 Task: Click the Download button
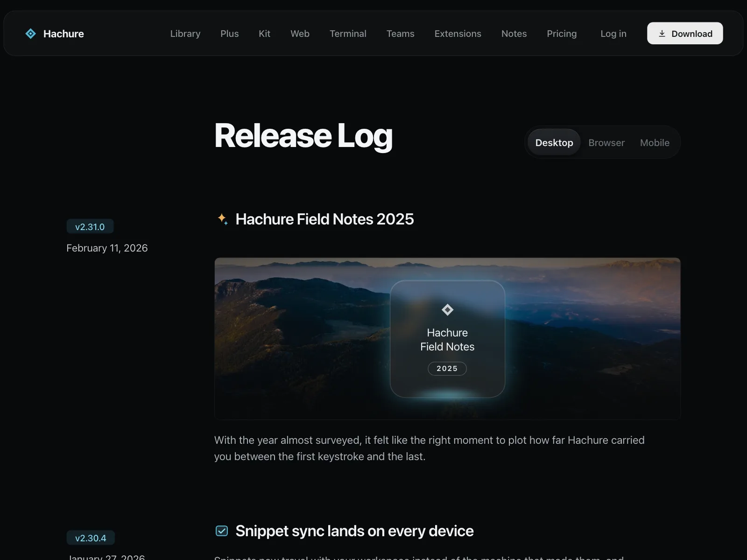tap(685, 34)
